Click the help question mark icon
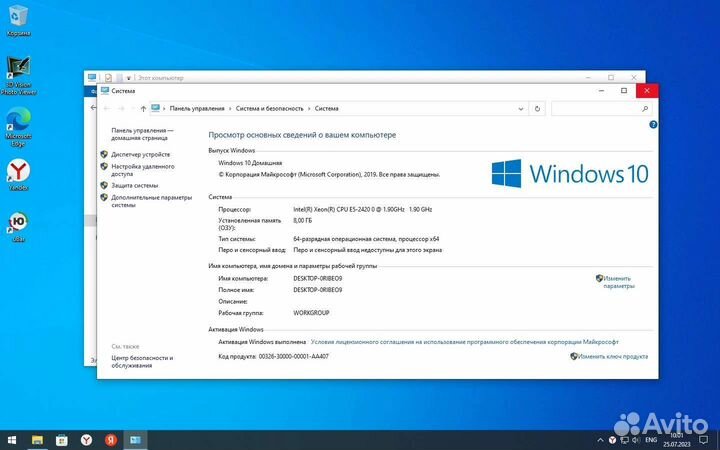The width and height of the screenshot is (720, 450). pos(652,124)
